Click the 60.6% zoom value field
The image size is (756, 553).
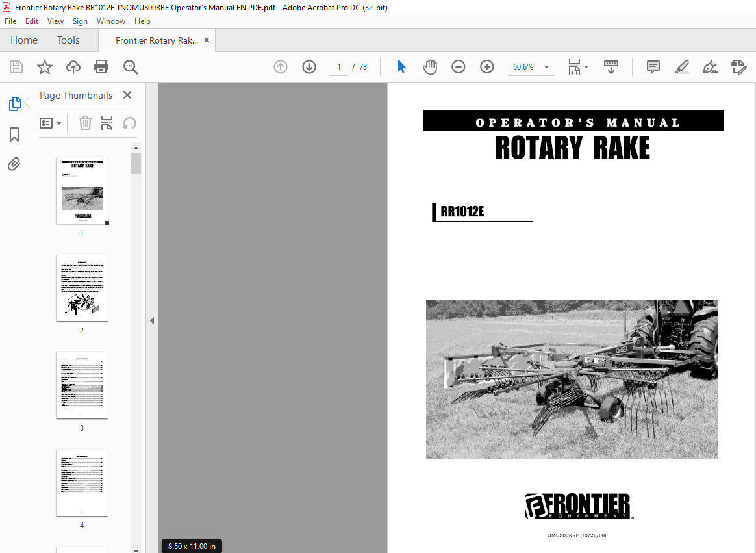tap(523, 67)
